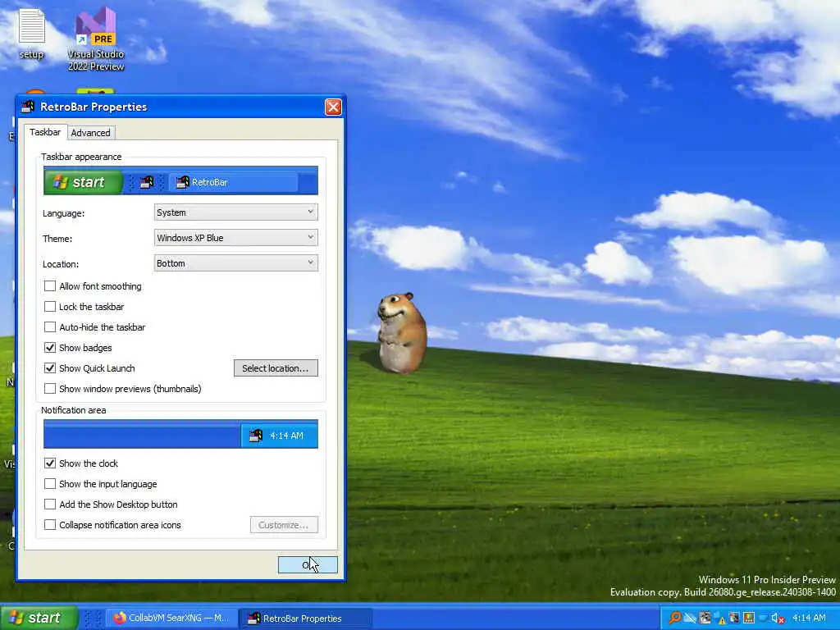Viewport: 840px width, 630px height.
Task: Open the Location dropdown set to Bottom
Action: (235, 263)
